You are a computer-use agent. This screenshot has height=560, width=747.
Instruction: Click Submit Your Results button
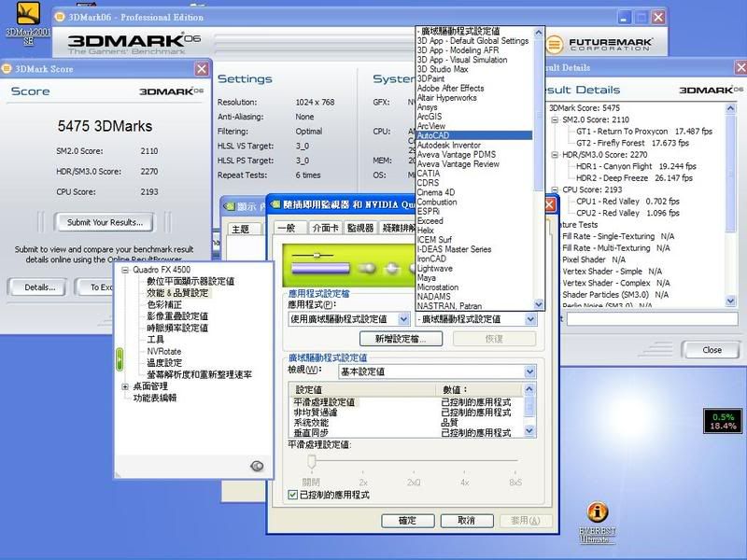tap(105, 222)
